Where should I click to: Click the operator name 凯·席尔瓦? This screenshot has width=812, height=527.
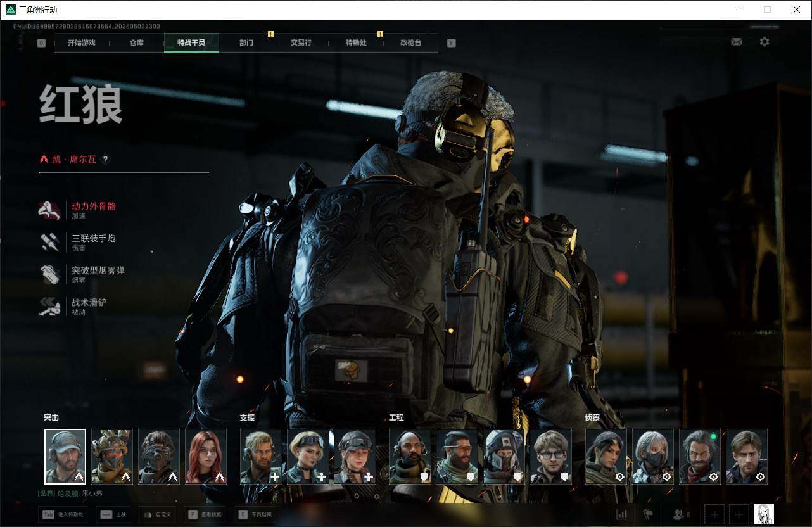[73, 160]
